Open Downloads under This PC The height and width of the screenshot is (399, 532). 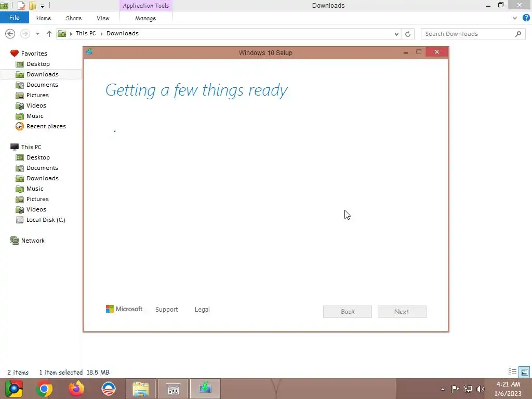click(x=43, y=179)
